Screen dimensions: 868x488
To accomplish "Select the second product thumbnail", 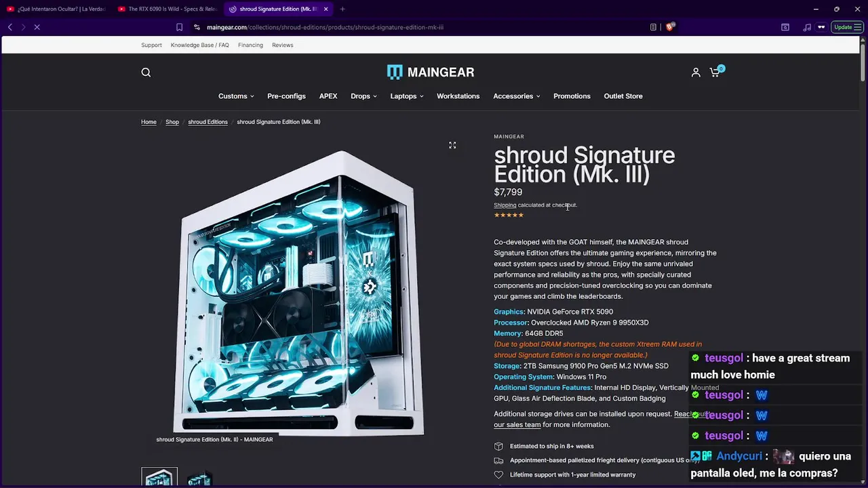I will 199,477.
